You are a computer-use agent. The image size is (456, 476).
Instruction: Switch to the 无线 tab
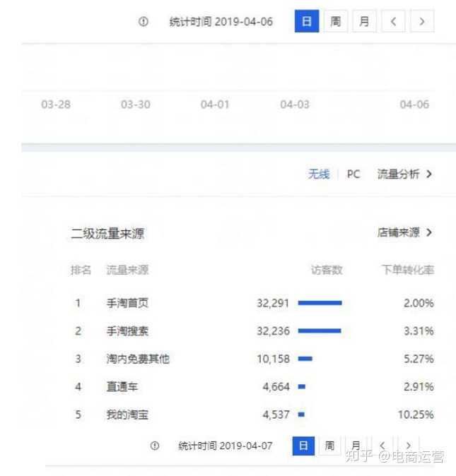318,174
